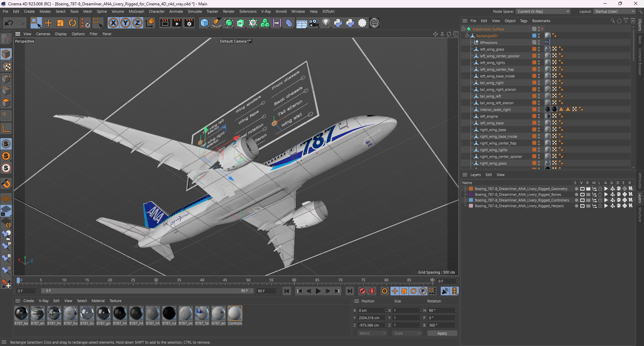Click the Camera object icon
Viewport: 644px width, 346px height.
click(314, 23)
